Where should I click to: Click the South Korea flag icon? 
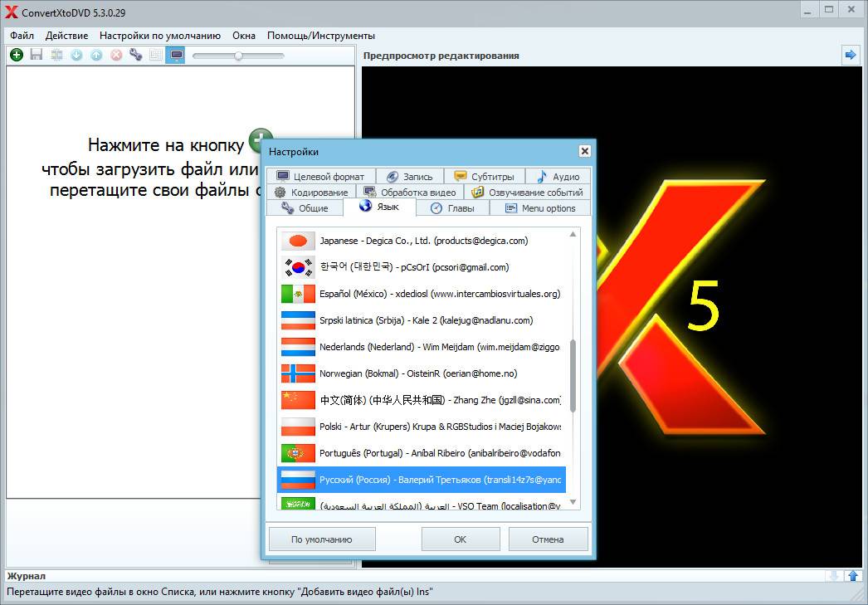coord(298,267)
